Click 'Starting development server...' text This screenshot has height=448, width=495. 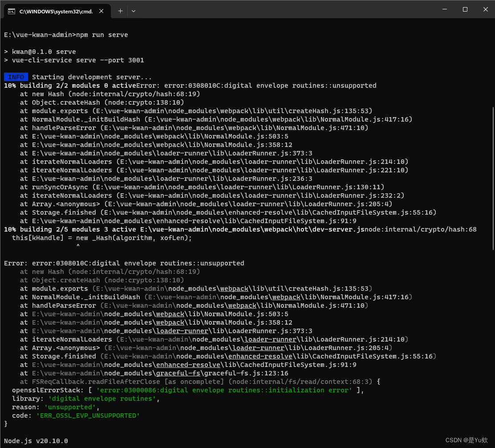92,77
